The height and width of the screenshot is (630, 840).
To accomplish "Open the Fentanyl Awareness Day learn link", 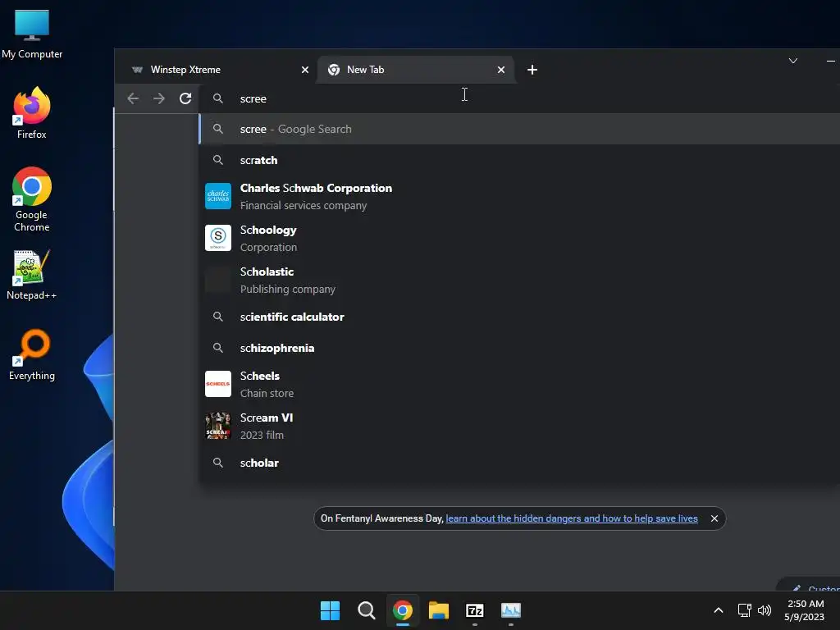I will [572, 518].
